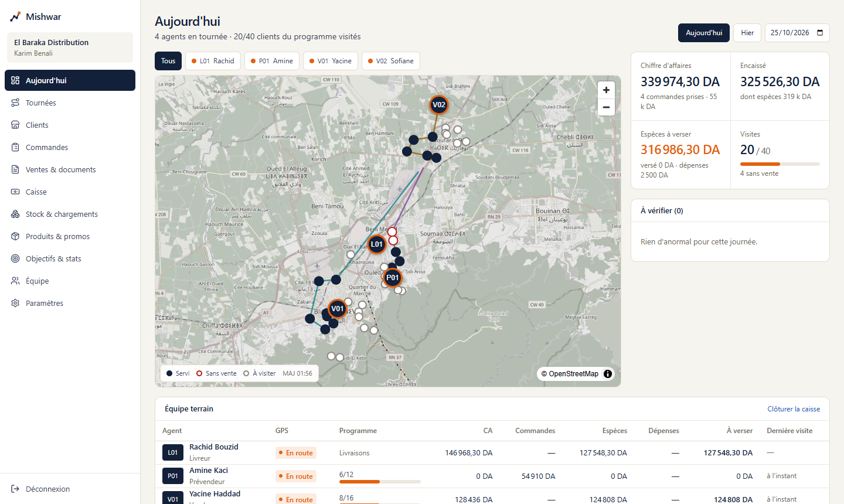Viewport: 844px width, 504px height.
Task: Click the V02 agent marker on map
Action: click(438, 105)
